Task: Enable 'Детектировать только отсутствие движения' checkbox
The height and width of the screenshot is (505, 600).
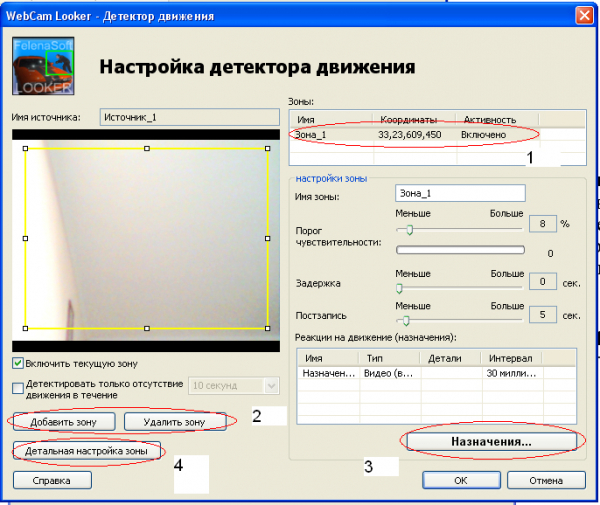Action: 18,388
